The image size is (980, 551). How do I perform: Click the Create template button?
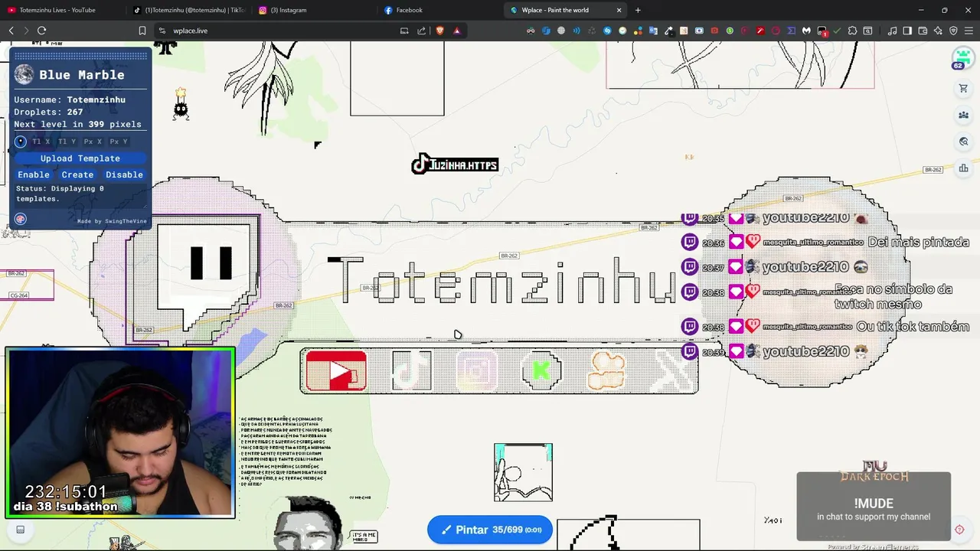click(x=77, y=174)
